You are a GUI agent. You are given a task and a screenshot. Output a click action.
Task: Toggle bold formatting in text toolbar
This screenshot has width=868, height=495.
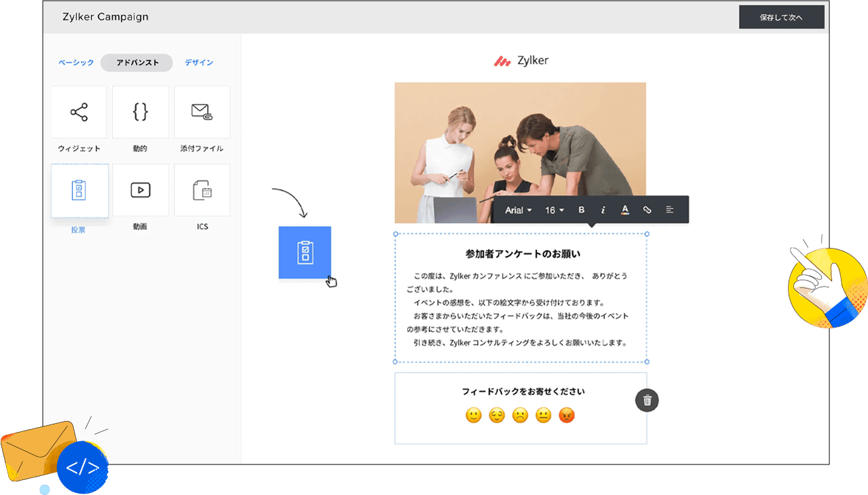581,210
